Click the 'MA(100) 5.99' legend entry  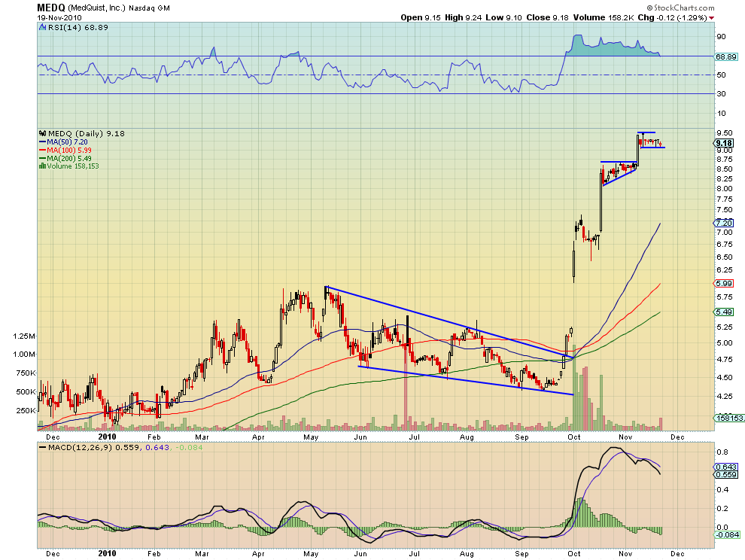point(69,151)
